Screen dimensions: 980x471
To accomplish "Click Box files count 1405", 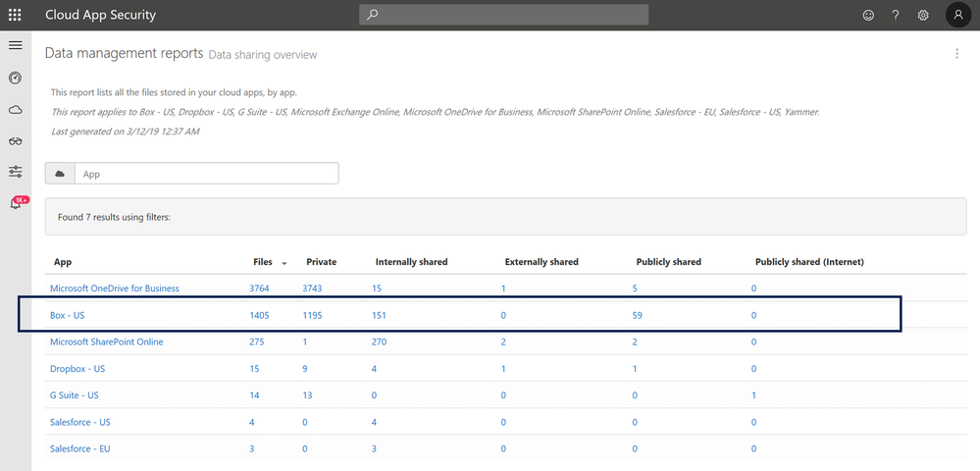I will pyautogui.click(x=259, y=315).
